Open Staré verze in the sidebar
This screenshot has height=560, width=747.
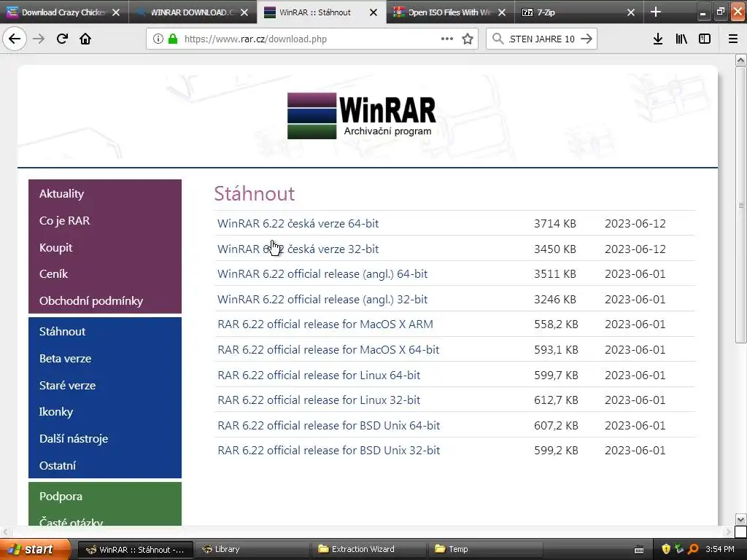click(x=67, y=385)
